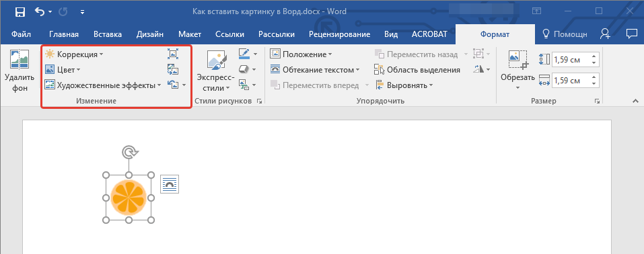Click the group objects icon

(x=478, y=54)
